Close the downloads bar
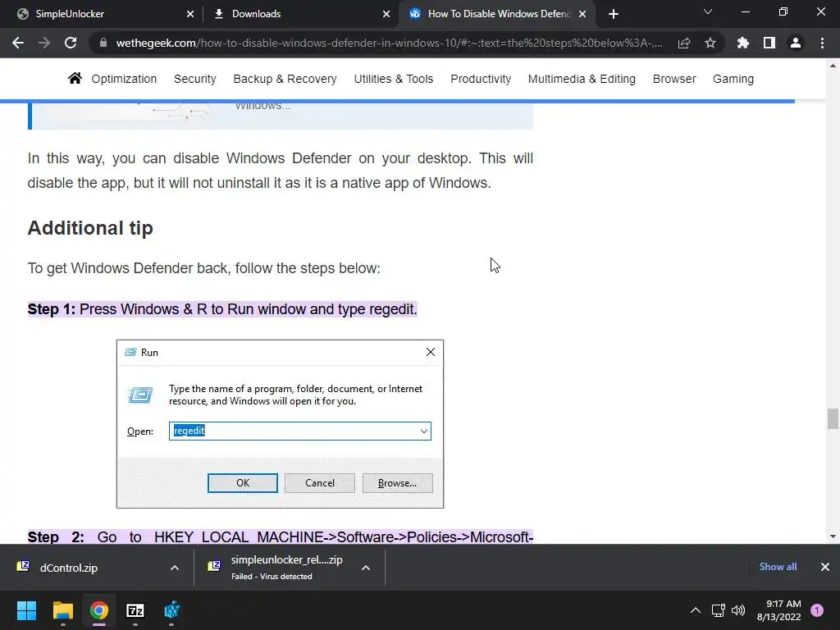Screen dimensions: 840x630 pos(825,567)
